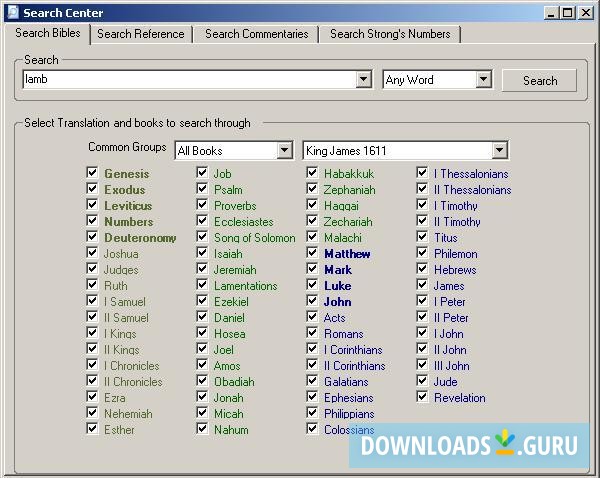Toggle the Hebrews checkbox

tap(422, 269)
